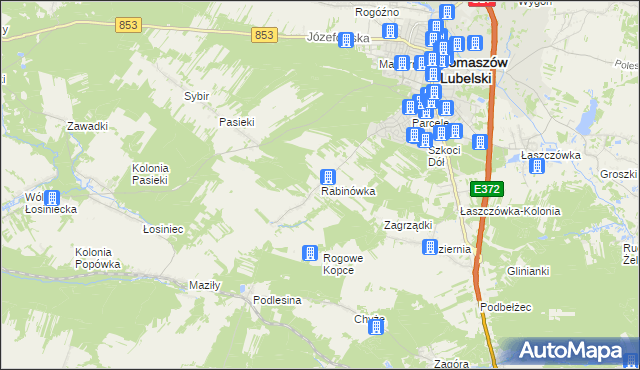Select the building marker near Rogowe Kopce
Image resolution: width=640 pixels, height=370 pixels.
(x=310, y=253)
